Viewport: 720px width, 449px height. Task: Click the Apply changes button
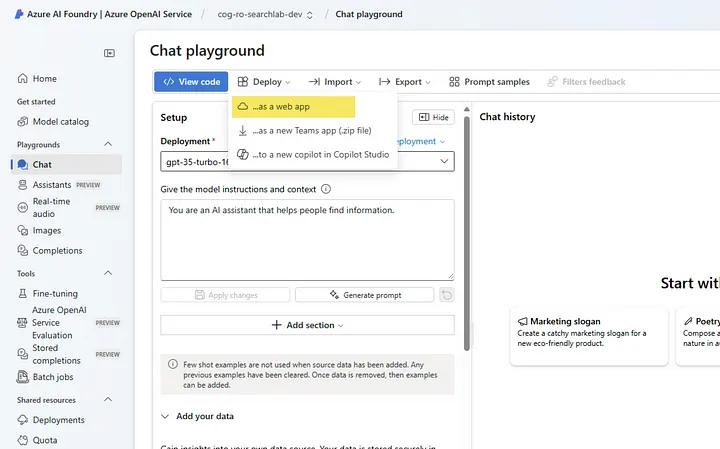coord(225,295)
